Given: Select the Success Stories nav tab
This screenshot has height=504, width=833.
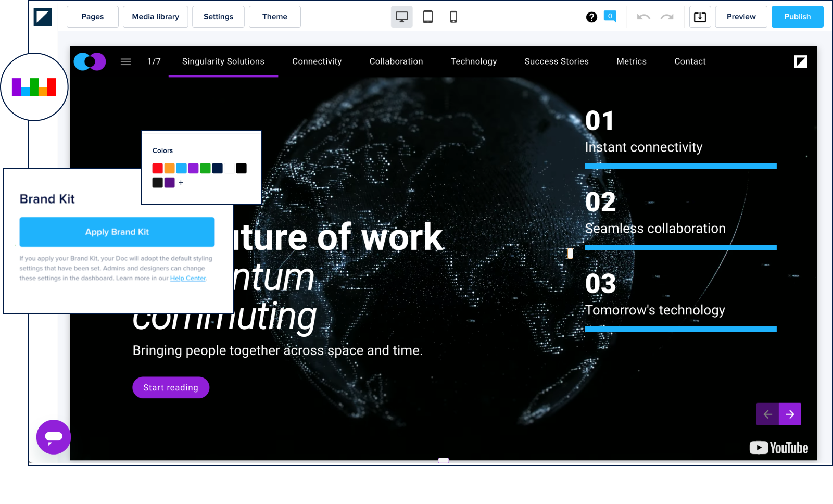Looking at the screenshot, I should 556,61.
